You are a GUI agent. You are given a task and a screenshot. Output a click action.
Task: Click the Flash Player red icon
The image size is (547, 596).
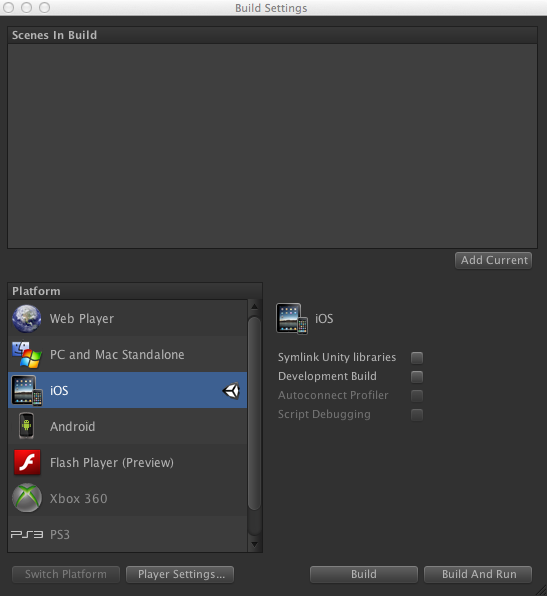(x=27, y=462)
